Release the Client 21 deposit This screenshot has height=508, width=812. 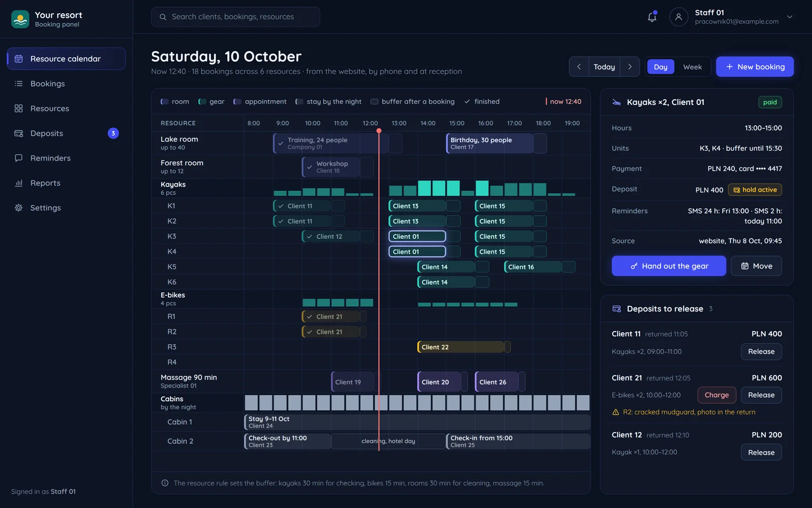pos(761,395)
